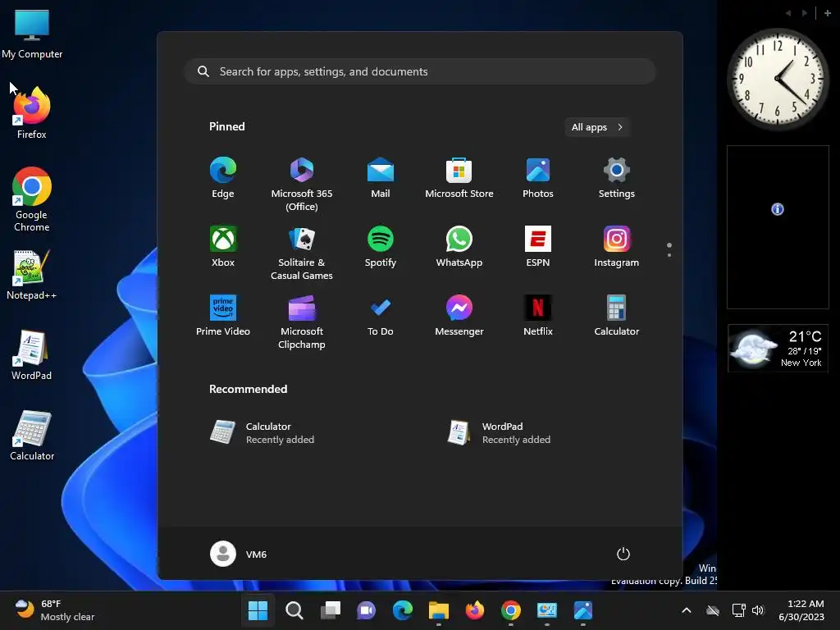Click the blue info icon in gadget
Screen dimensions: 840x630
click(x=778, y=209)
